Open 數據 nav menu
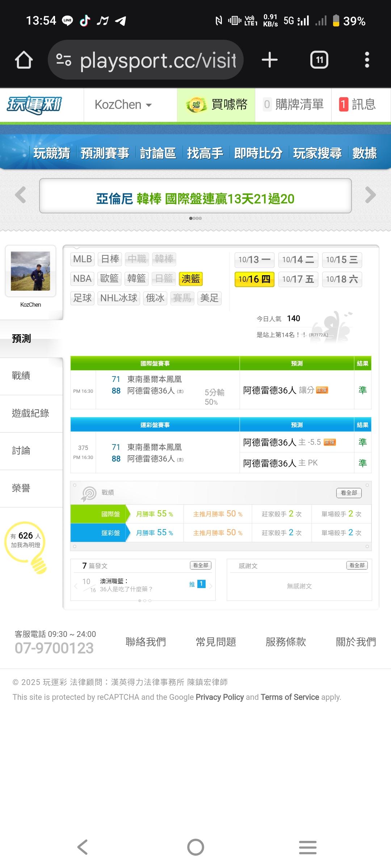Viewport: 391px width, 868px height. pyautogui.click(x=365, y=153)
